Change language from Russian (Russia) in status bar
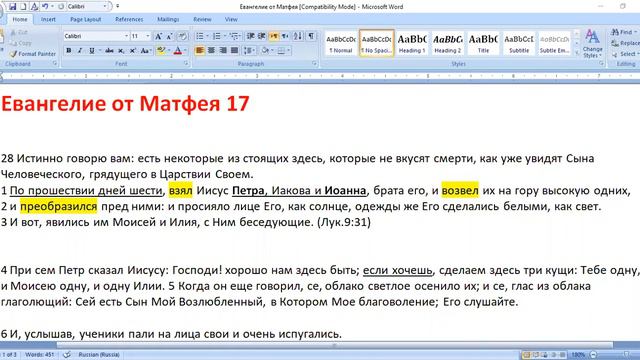 (x=99, y=354)
